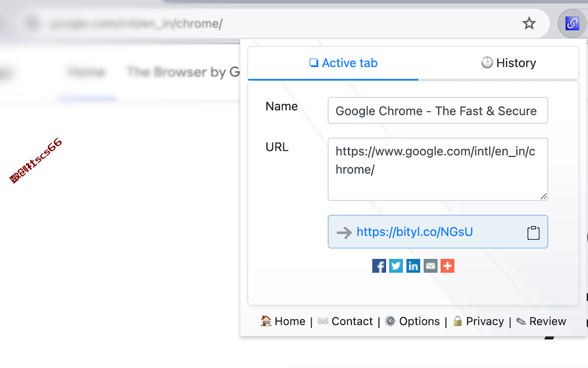Click the browser address bar URL
Image resolution: width=588 pixels, height=368 pixels.
point(136,23)
